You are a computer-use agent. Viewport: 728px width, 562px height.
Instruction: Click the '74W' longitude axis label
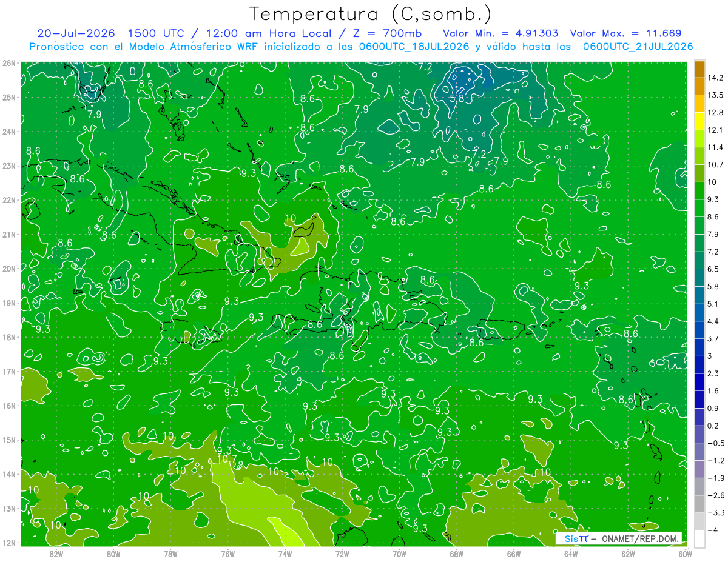click(285, 554)
